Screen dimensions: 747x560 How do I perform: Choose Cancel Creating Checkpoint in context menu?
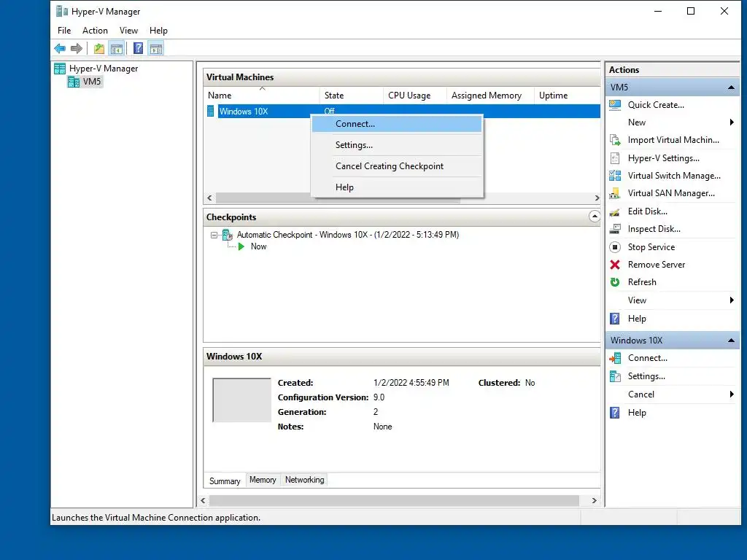pyautogui.click(x=397, y=166)
